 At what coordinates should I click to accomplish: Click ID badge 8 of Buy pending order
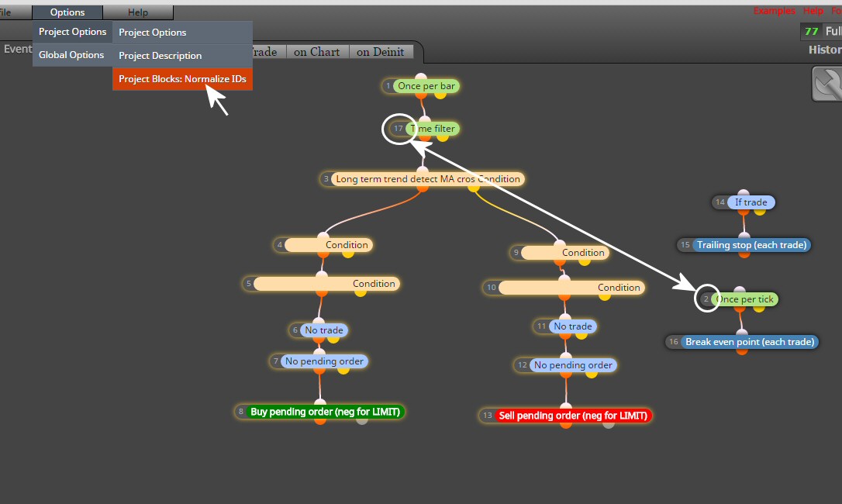click(240, 412)
